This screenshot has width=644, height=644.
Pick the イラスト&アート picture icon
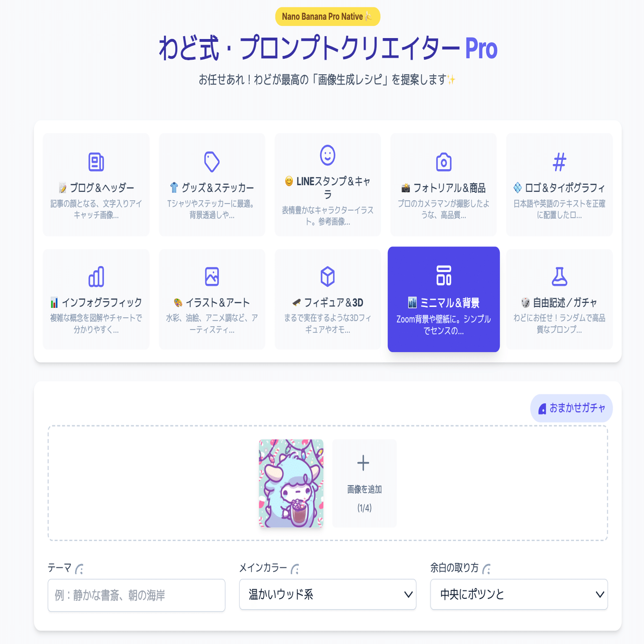point(212,276)
